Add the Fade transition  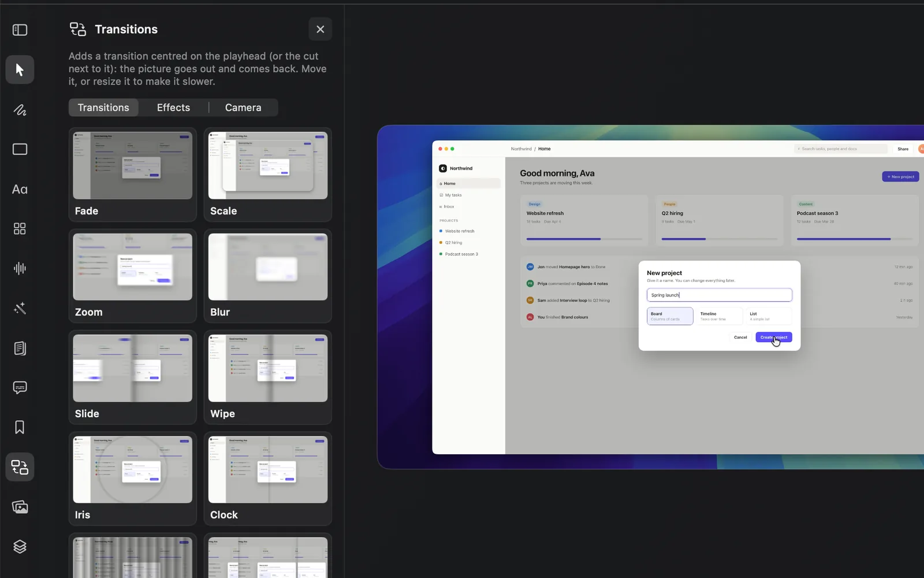(x=133, y=175)
